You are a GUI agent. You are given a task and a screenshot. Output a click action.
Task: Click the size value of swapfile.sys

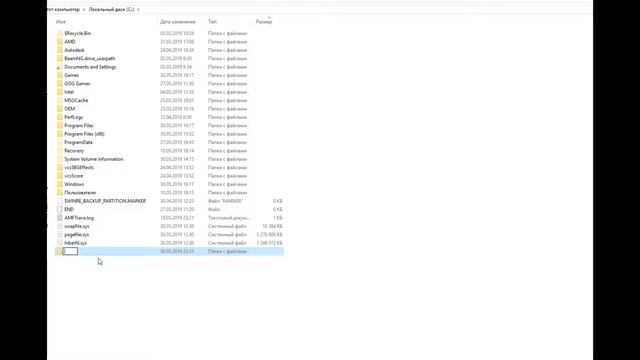point(272,226)
